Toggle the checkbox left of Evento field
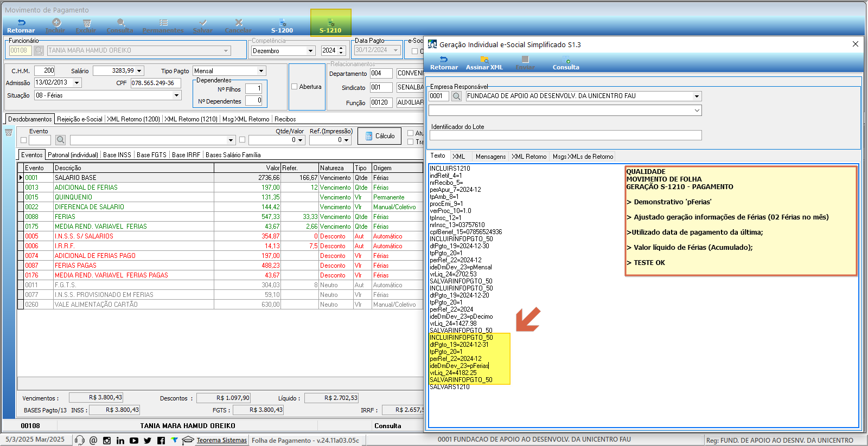The image size is (868, 446). pos(23,140)
